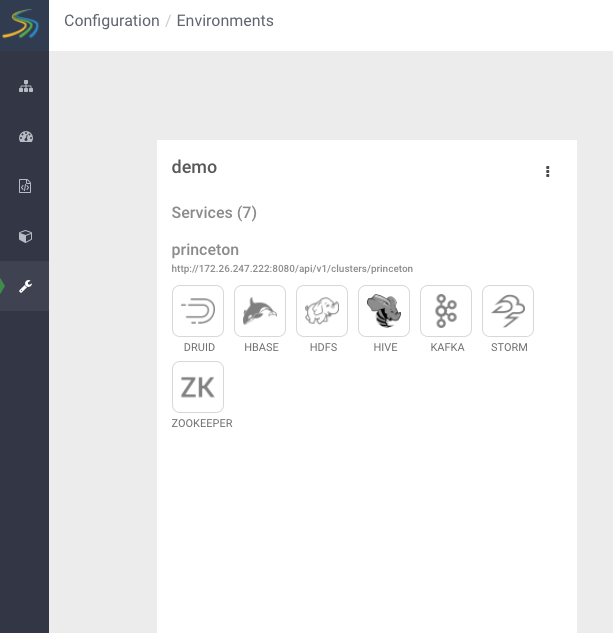Image resolution: width=613 pixels, height=633 pixels.
Task: Click the Services (7) heading
Action: click(214, 213)
